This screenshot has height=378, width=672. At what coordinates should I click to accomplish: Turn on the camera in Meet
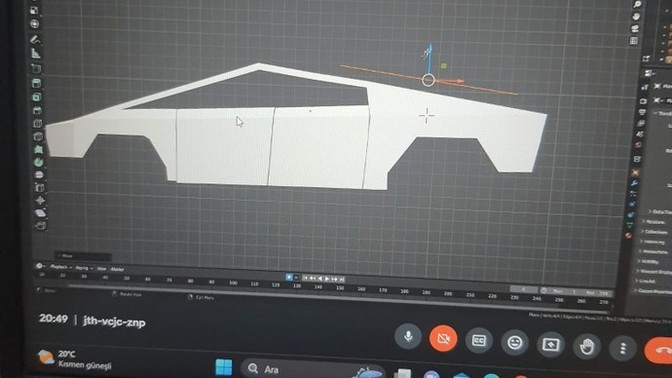443,339
